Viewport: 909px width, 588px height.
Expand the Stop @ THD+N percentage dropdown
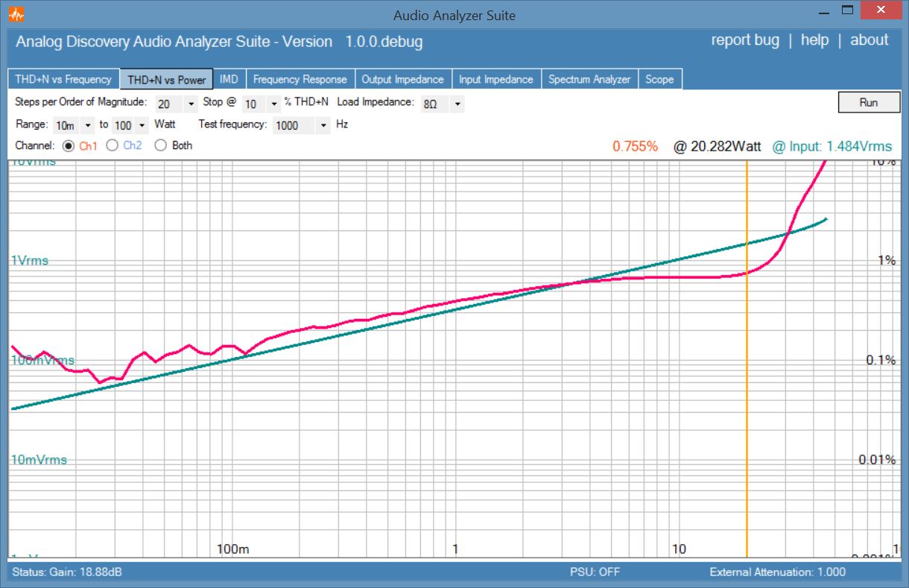point(274,104)
